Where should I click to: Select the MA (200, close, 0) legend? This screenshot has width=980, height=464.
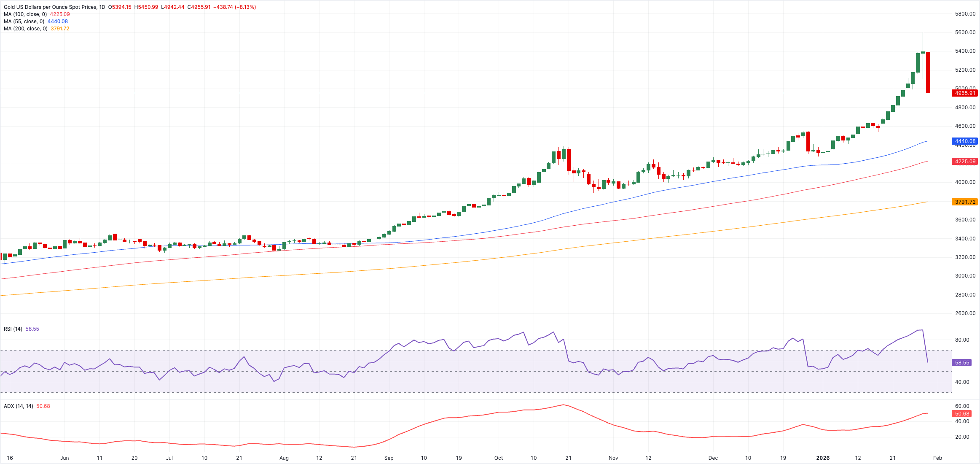[x=25, y=29]
